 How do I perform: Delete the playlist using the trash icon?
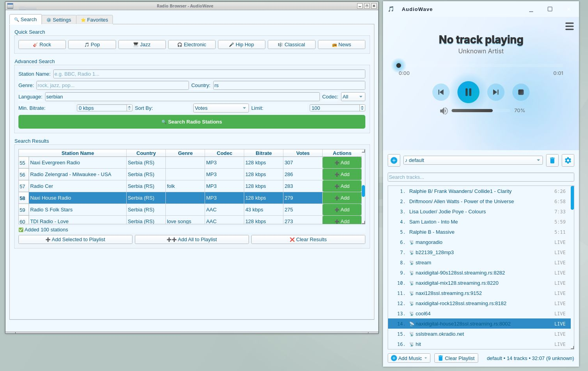tap(552, 160)
